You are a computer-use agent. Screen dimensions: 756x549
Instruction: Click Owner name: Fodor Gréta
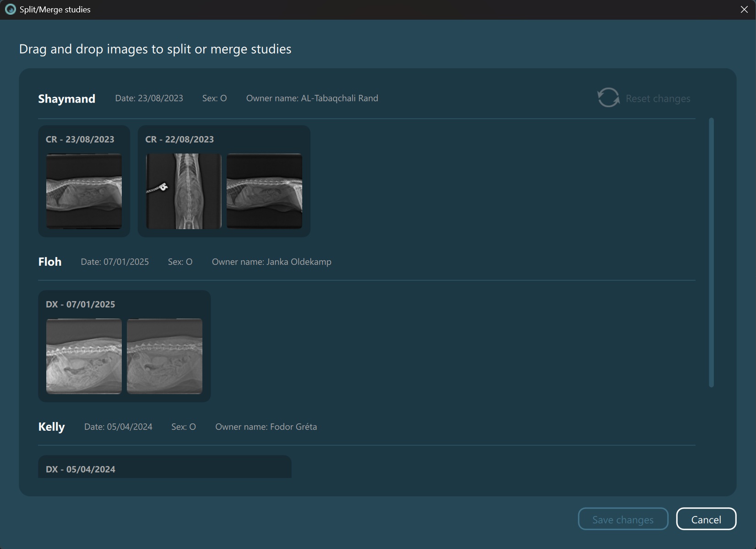pyautogui.click(x=266, y=427)
